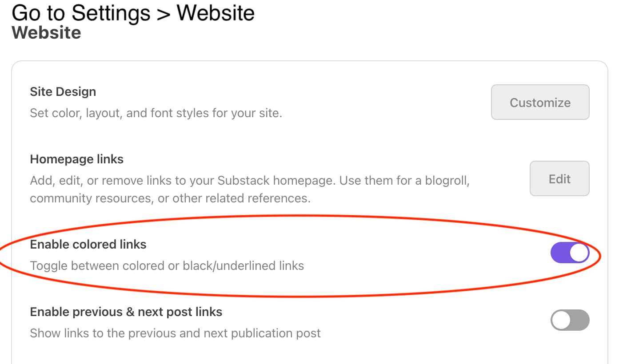
Task: Open the Homepage links Edit dialog
Action: tap(559, 178)
